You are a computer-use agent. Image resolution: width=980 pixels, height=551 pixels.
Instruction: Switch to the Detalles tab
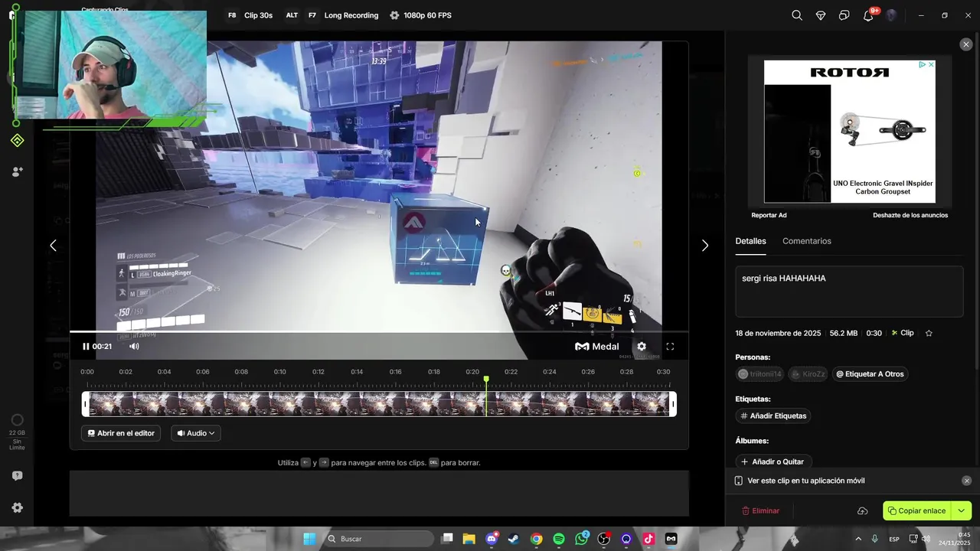click(750, 241)
